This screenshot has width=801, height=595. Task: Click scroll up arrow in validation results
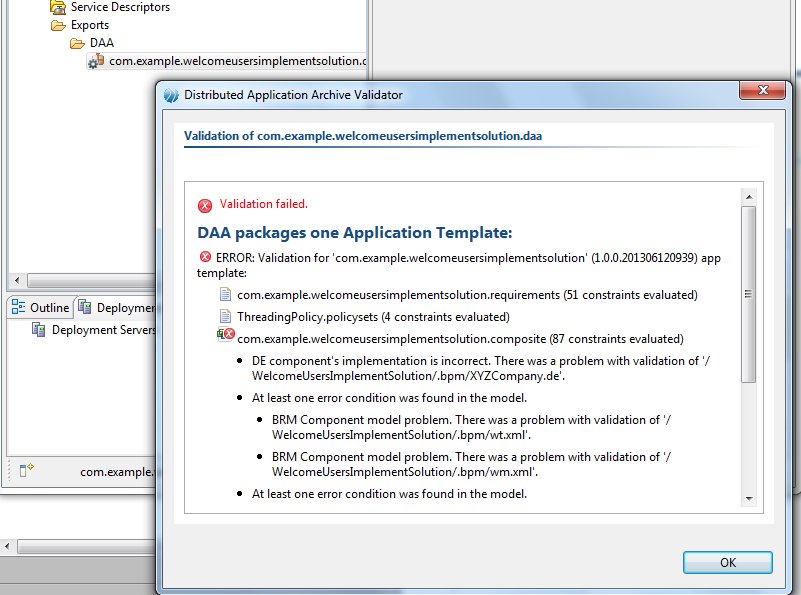(x=749, y=197)
